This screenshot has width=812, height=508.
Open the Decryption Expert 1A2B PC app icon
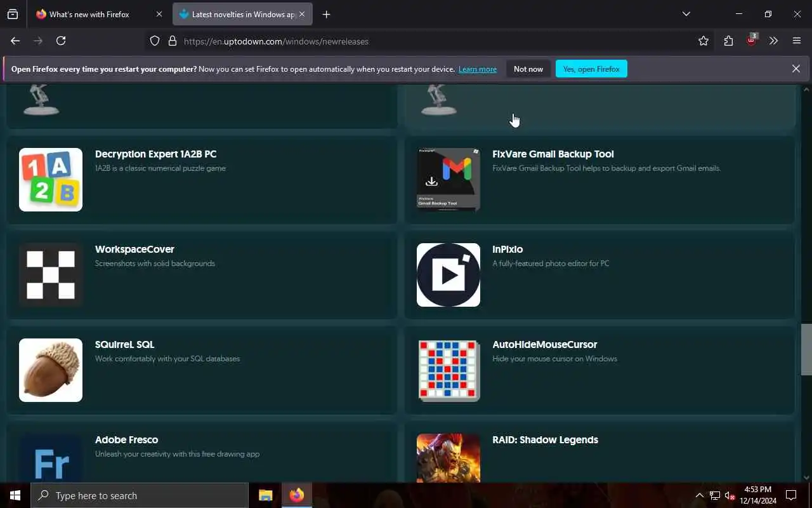coord(51,180)
